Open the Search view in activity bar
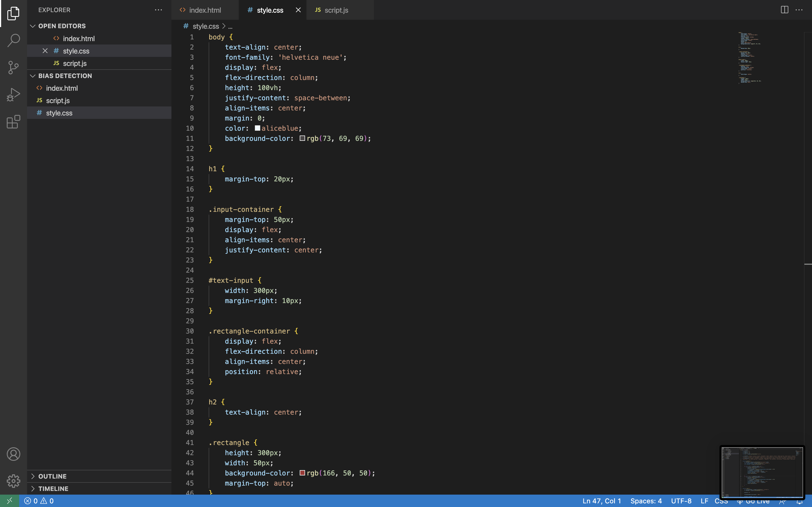This screenshot has width=812, height=507. tap(14, 40)
